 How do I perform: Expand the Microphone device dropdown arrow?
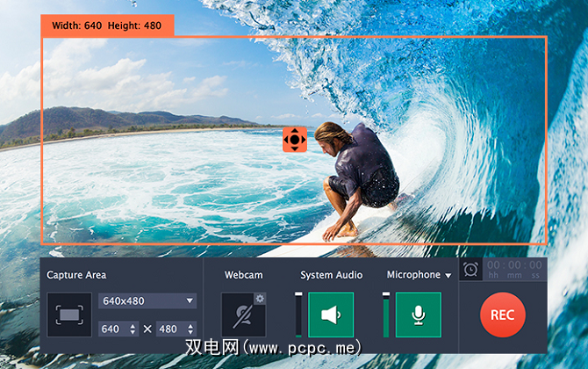(x=448, y=276)
